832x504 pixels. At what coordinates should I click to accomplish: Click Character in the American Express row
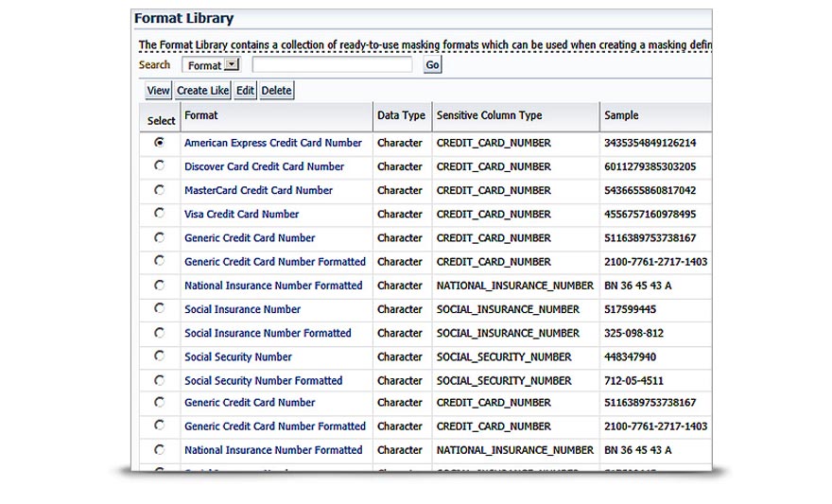click(400, 143)
